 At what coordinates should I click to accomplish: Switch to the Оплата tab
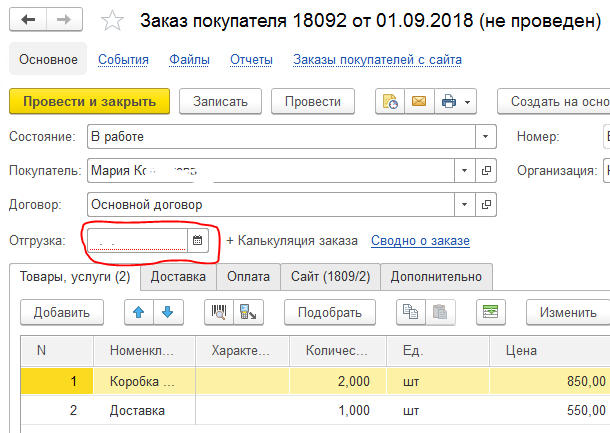[248, 276]
